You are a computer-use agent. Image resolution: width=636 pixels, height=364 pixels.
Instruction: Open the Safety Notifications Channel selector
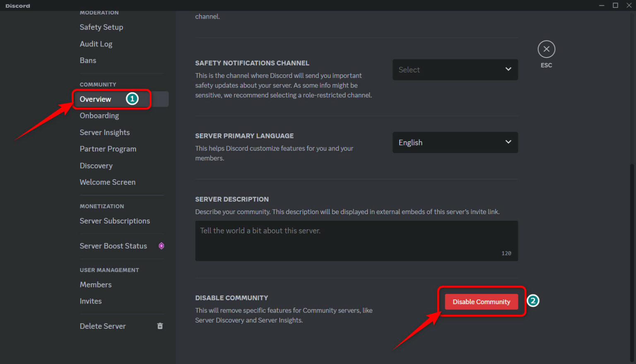point(455,70)
